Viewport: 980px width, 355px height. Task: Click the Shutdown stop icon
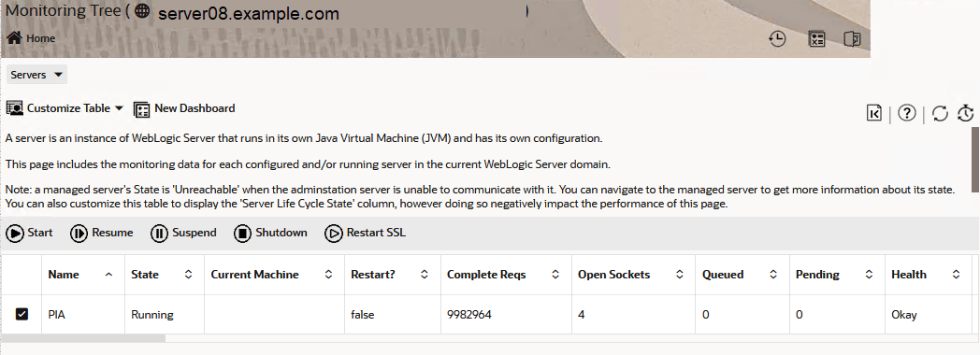click(x=242, y=234)
